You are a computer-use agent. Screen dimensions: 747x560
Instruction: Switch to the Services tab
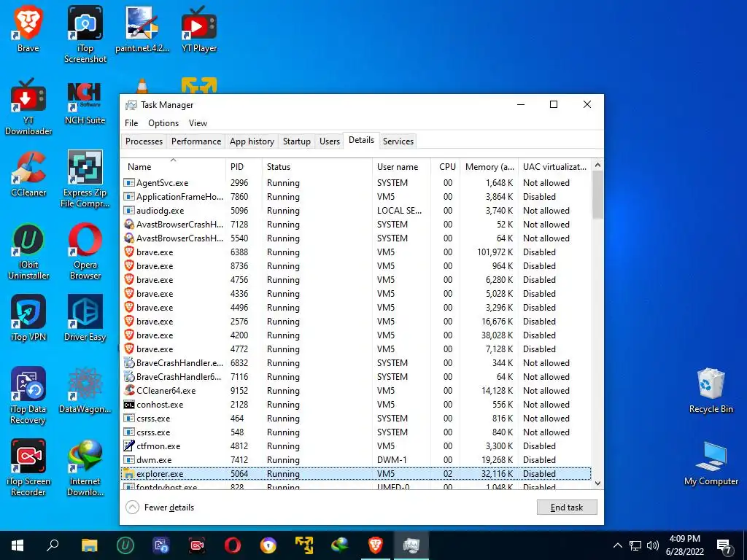coord(398,141)
